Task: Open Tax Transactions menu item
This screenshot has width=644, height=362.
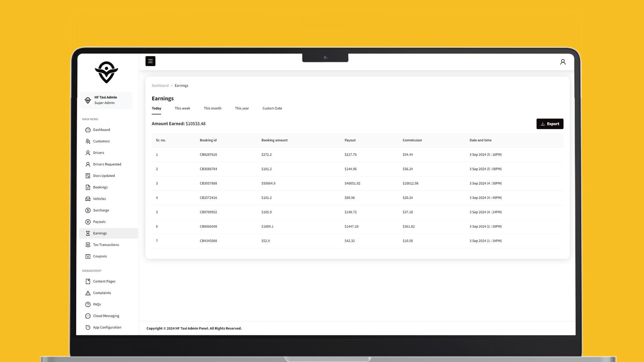Action: (x=106, y=245)
